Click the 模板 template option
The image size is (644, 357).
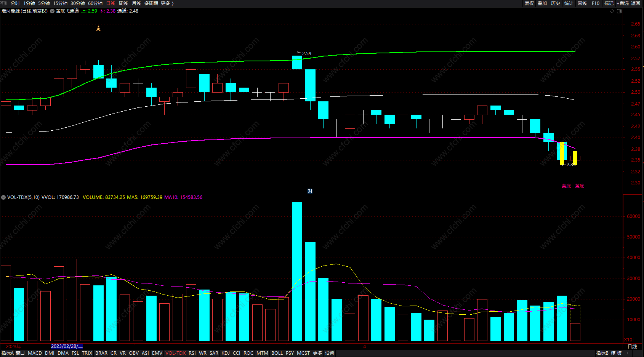(x=617, y=353)
